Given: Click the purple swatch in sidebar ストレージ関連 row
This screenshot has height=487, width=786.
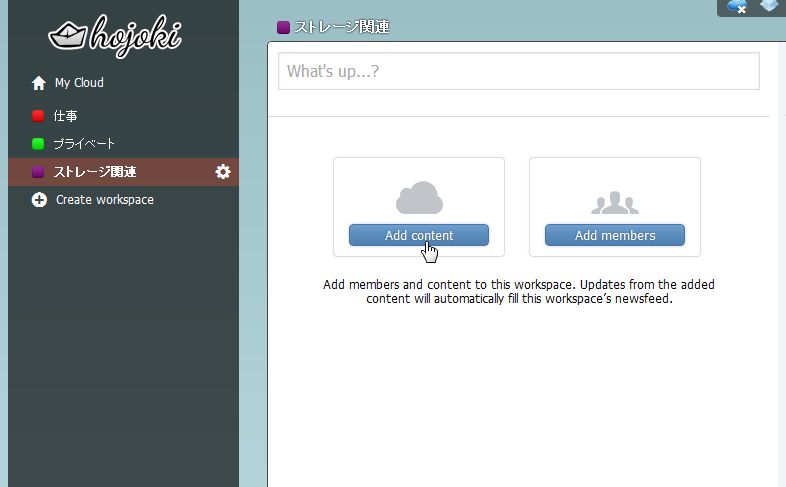Looking at the screenshot, I should coord(38,172).
